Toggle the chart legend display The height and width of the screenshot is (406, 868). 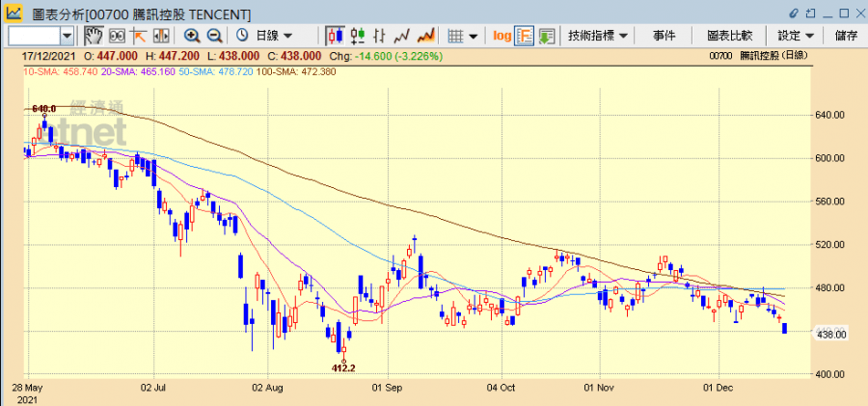pyautogui.click(x=525, y=36)
